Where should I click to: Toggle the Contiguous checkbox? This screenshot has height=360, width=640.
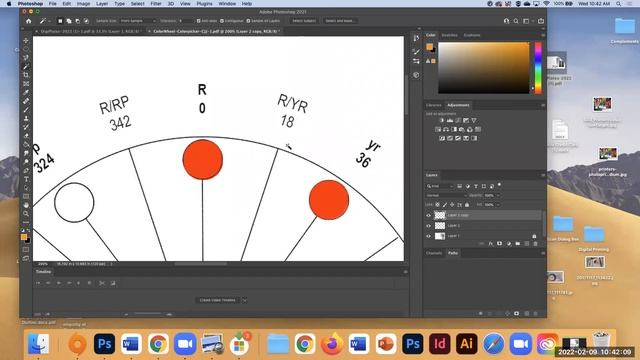(222, 21)
